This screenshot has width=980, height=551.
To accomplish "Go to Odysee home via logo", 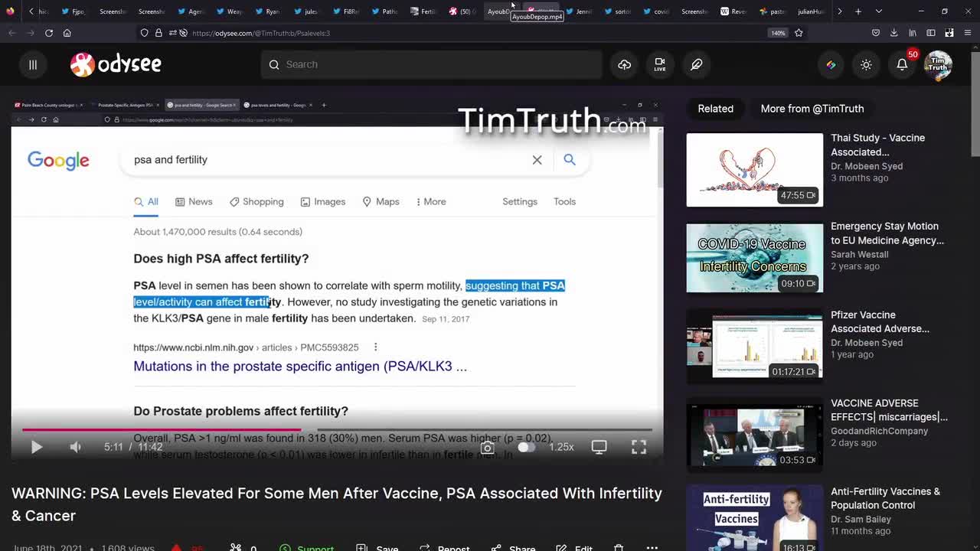I will (116, 64).
